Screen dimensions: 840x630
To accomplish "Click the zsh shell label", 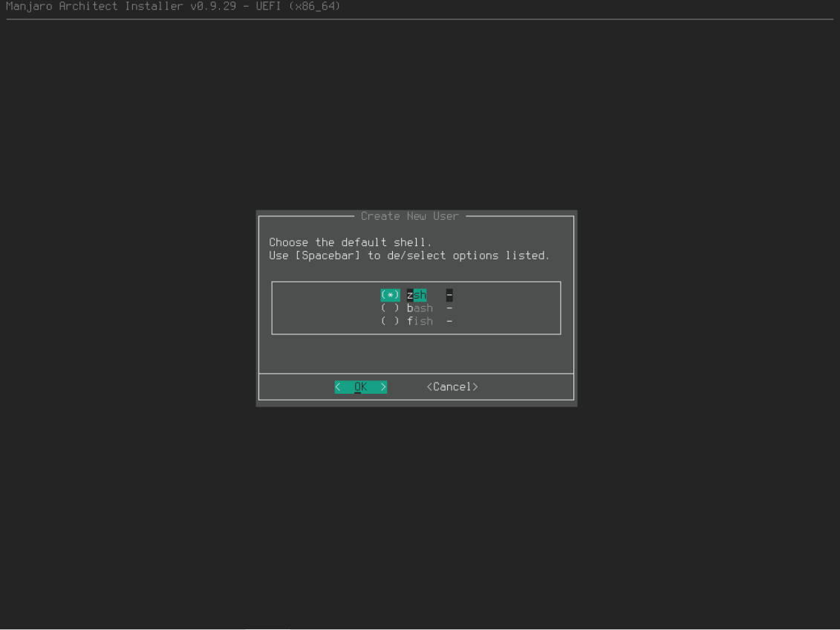I will 416,295.
